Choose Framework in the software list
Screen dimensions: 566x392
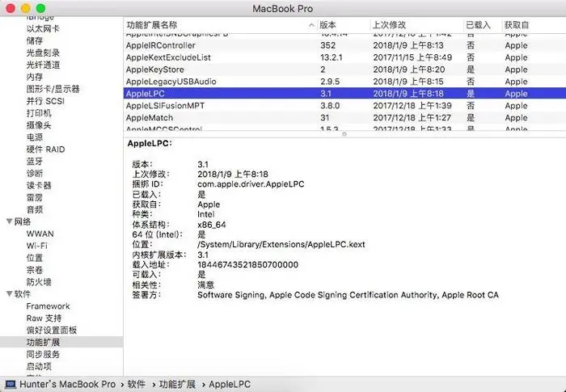click(x=48, y=306)
